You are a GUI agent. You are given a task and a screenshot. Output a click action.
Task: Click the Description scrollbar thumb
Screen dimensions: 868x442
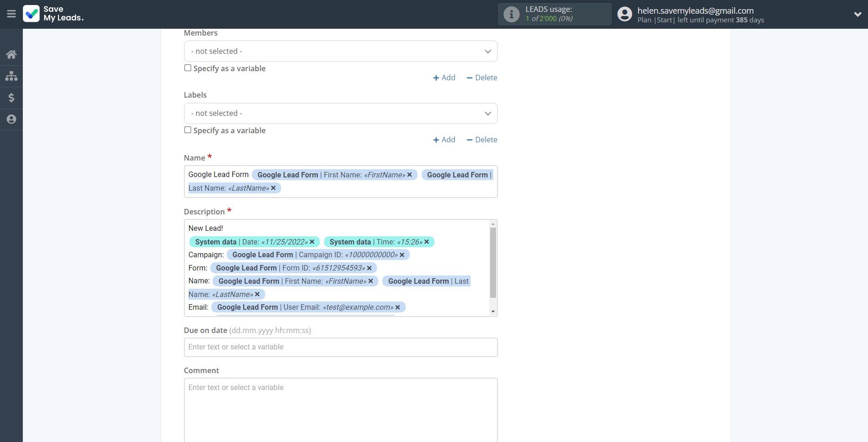[x=493, y=263]
